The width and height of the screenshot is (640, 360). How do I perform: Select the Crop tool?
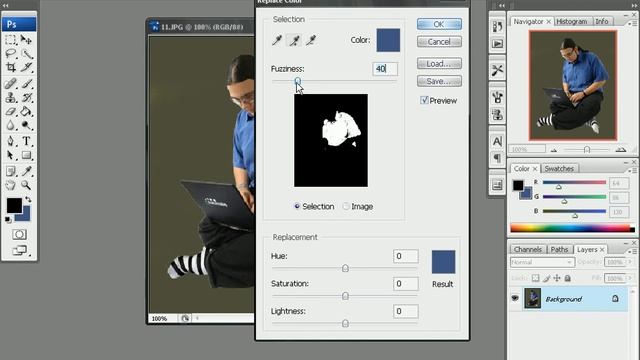[11, 67]
